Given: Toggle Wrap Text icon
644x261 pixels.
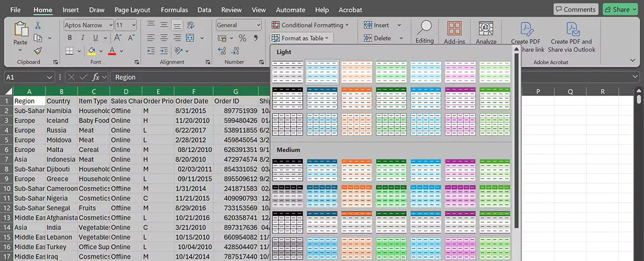Looking at the screenshot, I should point(190,25).
